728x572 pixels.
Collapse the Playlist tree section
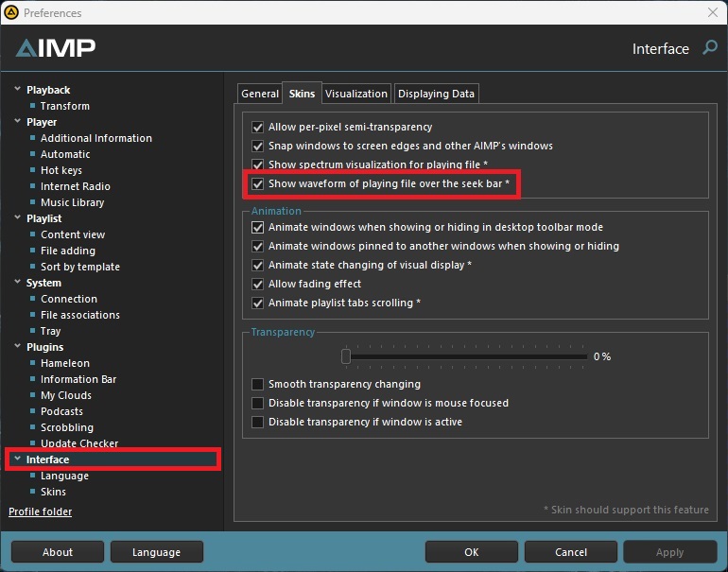18,217
